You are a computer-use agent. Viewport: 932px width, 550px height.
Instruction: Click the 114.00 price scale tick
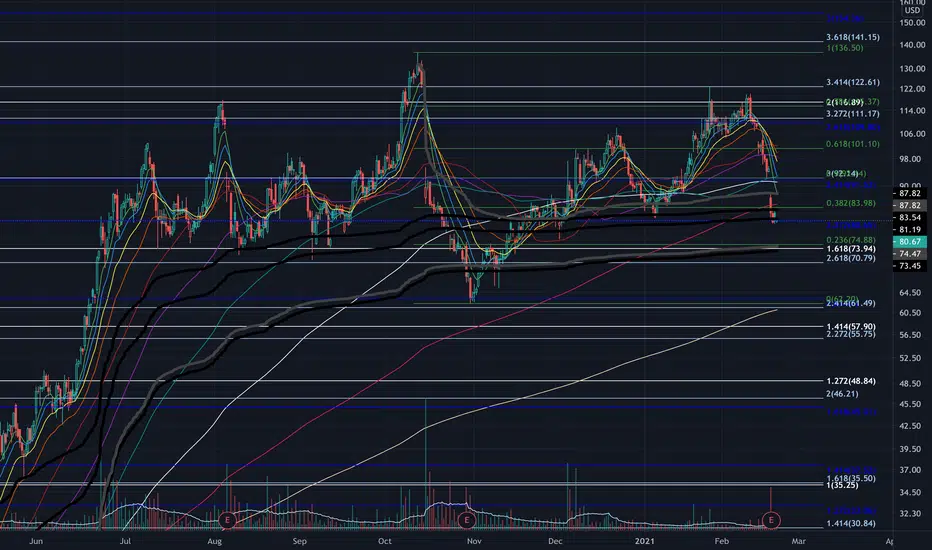[x=912, y=111]
